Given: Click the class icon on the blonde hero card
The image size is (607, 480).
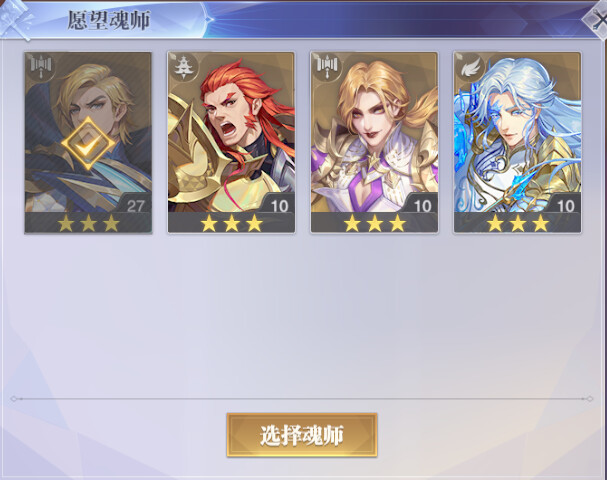Looking at the screenshot, I should (x=41, y=68).
